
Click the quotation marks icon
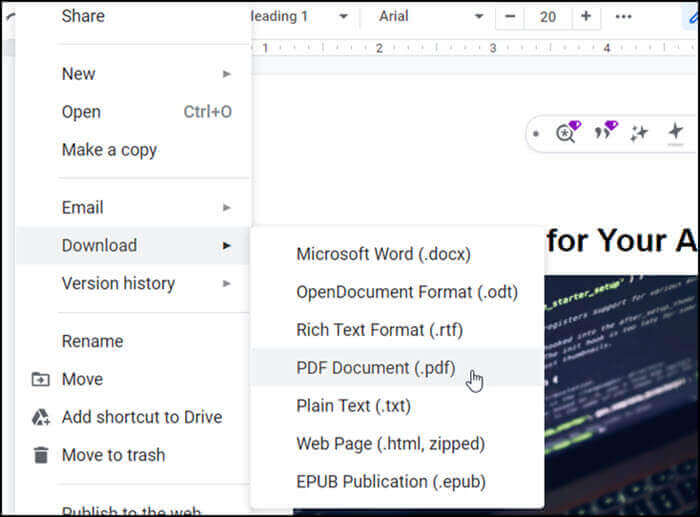click(x=605, y=132)
